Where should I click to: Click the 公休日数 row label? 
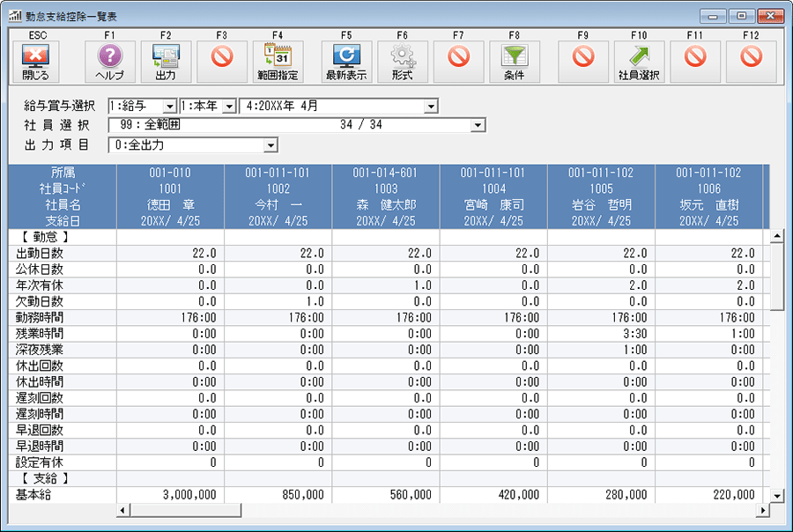[40, 270]
